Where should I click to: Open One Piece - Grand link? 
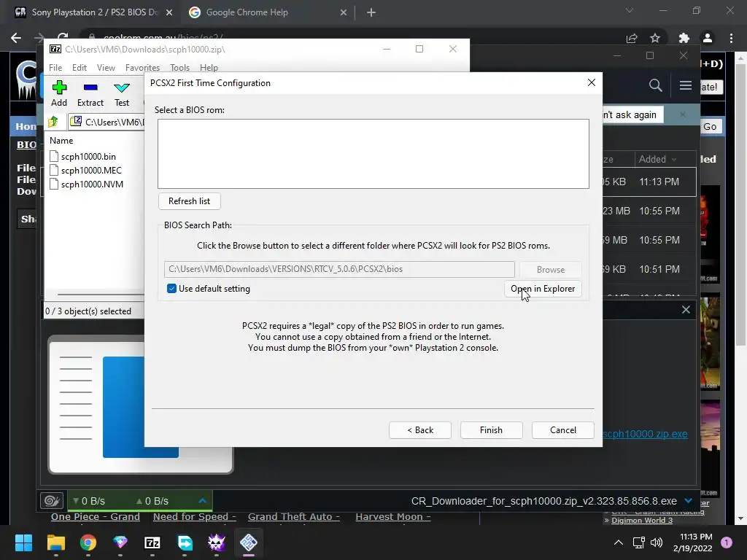[96, 517]
